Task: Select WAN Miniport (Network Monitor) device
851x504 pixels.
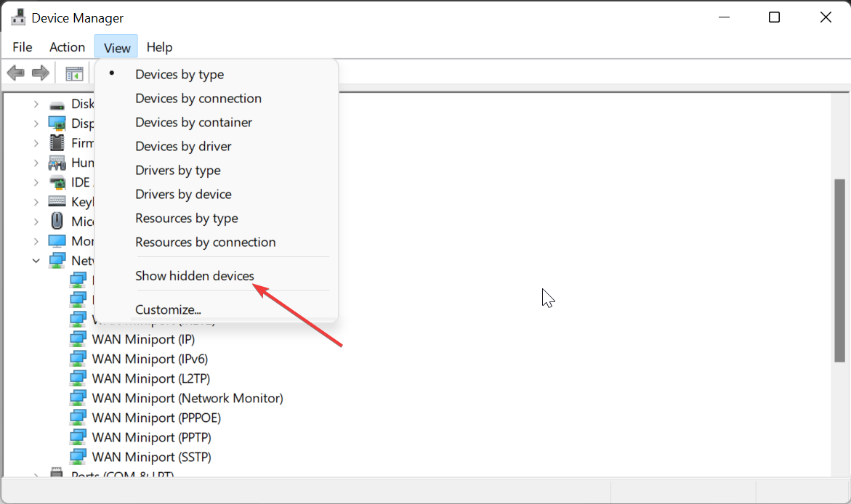Action: click(187, 398)
